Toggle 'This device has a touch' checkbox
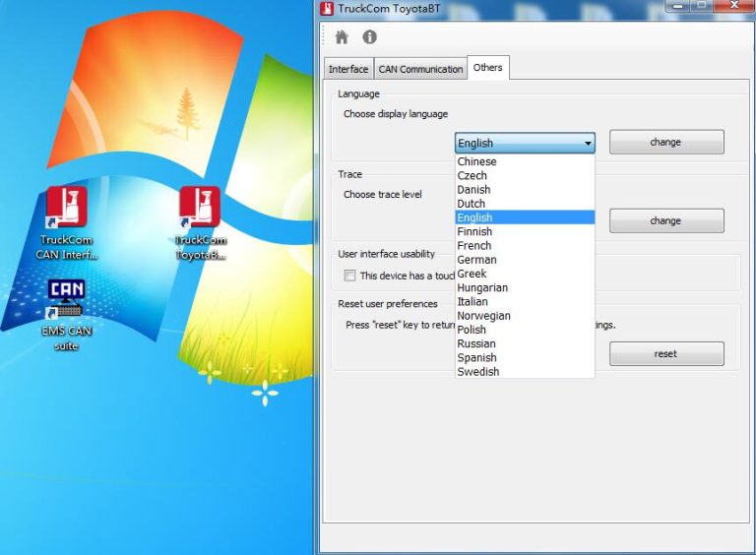The image size is (756, 555). click(349, 276)
